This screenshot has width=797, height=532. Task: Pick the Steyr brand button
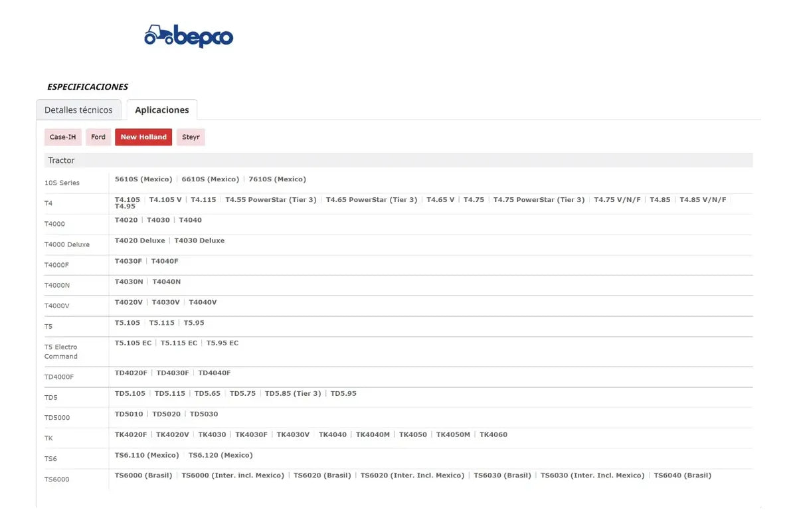191,137
